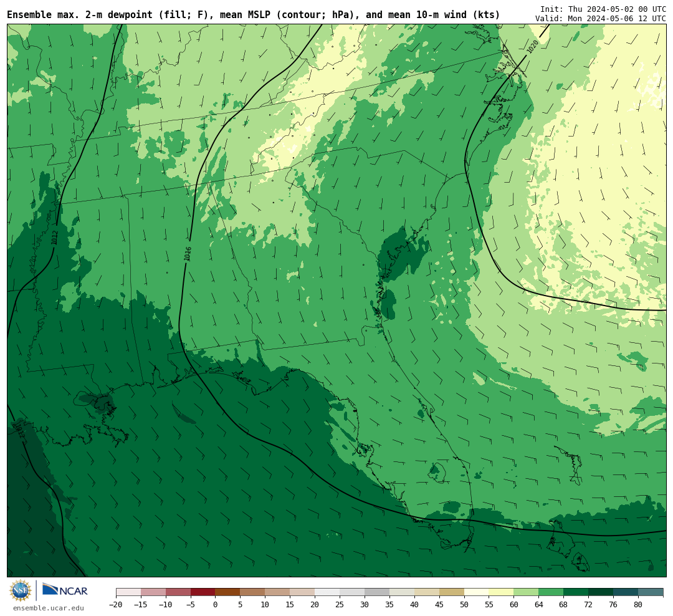Pick the pale pink -20 to -15 swatch

pyautogui.click(x=128, y=592)
